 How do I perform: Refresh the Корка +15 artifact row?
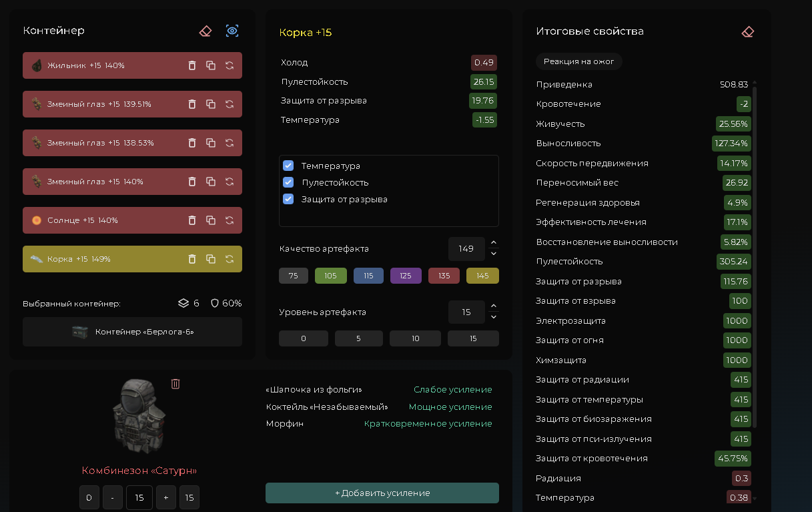(230, 259)
